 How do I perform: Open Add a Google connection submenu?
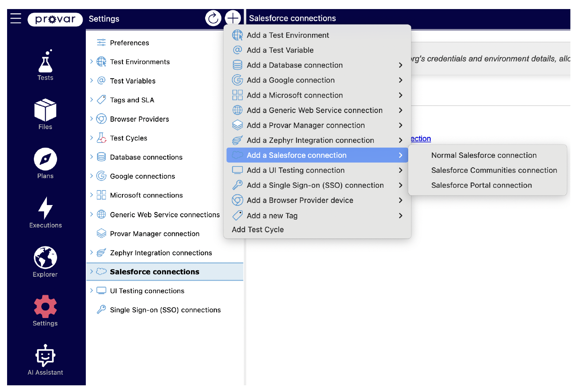pyautogui.click(x=317, y=80)
